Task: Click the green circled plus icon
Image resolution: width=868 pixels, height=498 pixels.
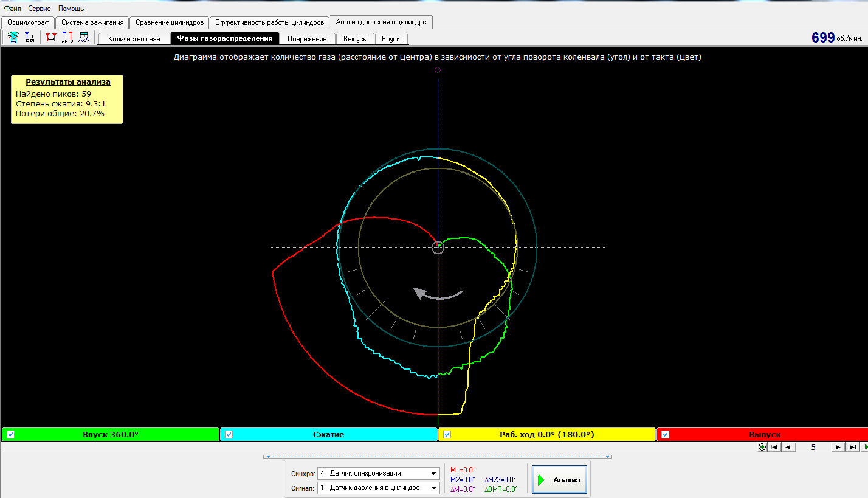Action: click(x=762, y=447)
